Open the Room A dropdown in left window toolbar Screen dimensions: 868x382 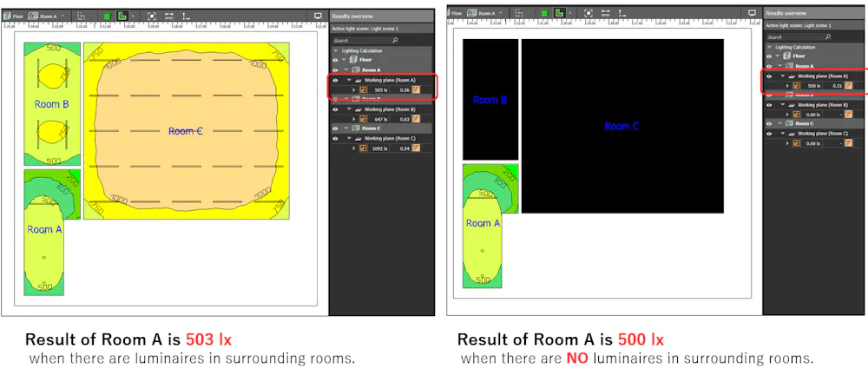click(x=62, y=16)
